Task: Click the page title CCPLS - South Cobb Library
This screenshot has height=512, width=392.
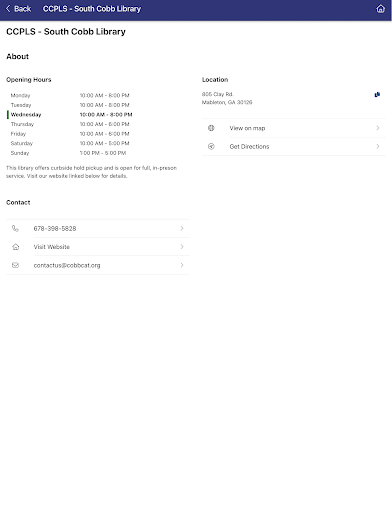Action: (x=66, y=32)
